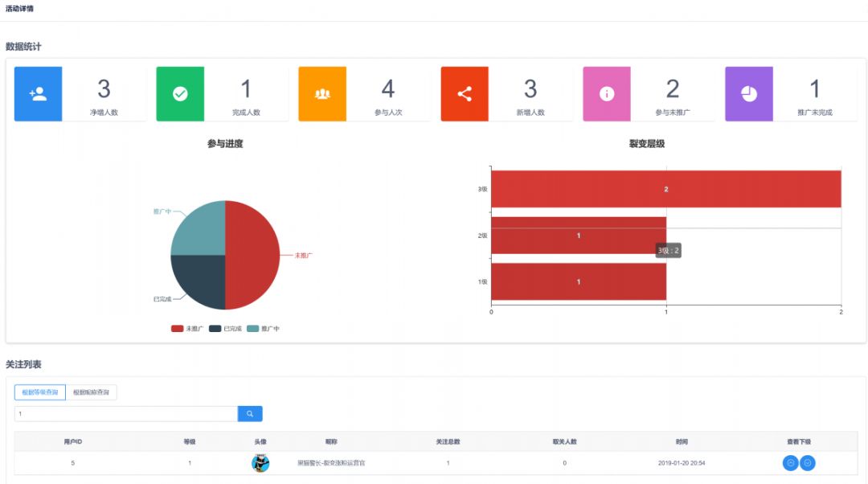
Task: Switch to the 根据等级查询 tab
Action: click(x=39, y=392)
